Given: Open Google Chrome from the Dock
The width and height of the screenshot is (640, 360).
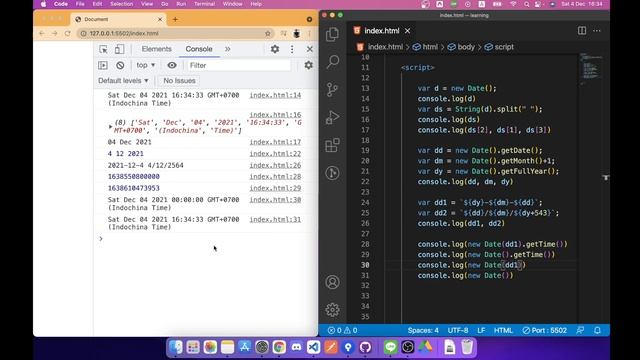Looking at the screenshot, I should click(x=279, y=347).
